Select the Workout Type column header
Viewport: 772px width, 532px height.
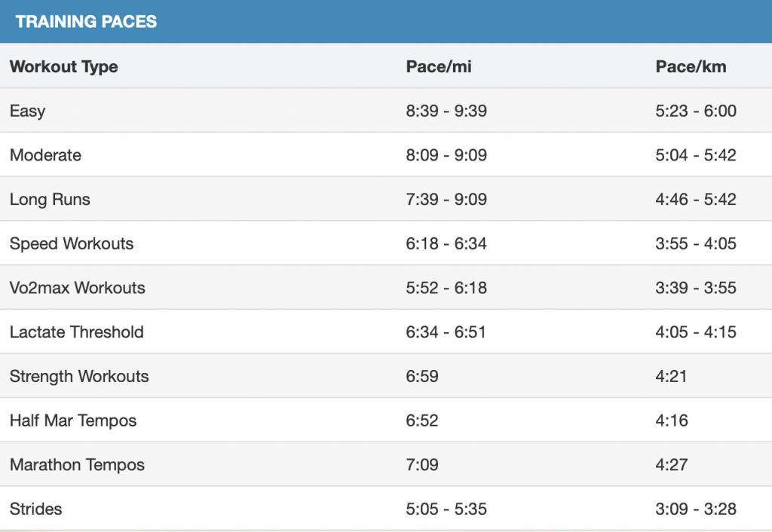pos(64,66)
